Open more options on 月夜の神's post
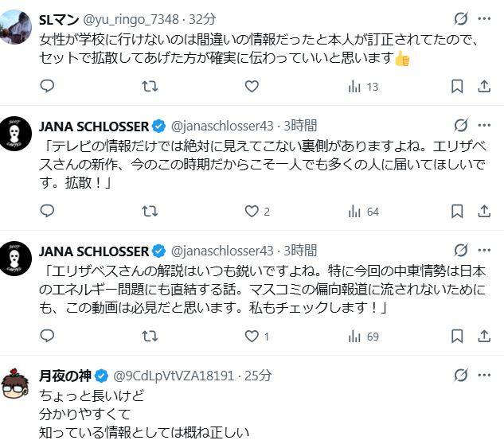 [x=484, y=375]
